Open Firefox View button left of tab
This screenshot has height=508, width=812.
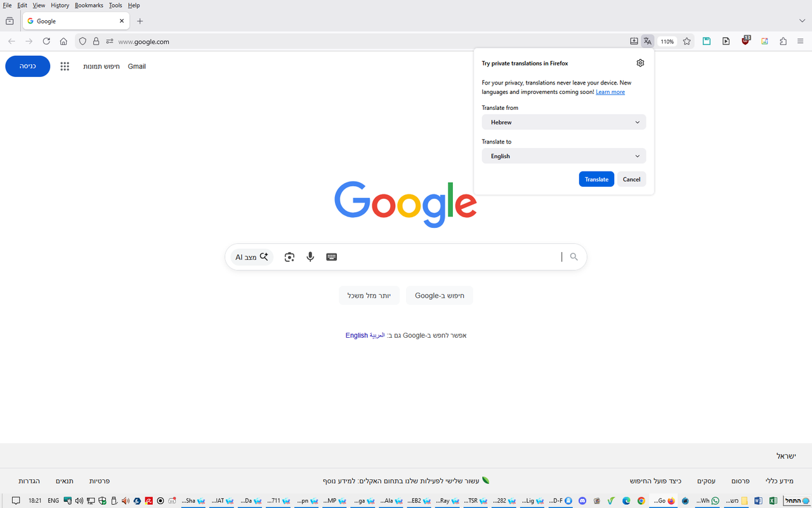click(x=10, y=21)
